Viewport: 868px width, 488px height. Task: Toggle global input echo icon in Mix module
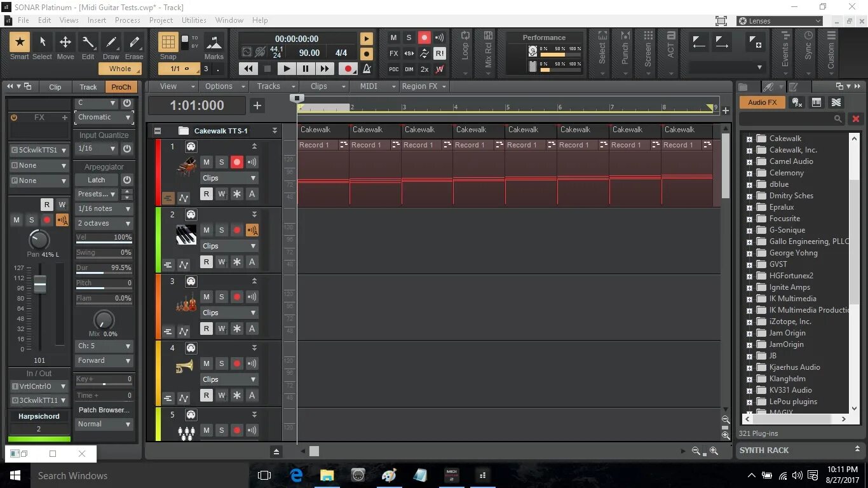tap(439, 37)
